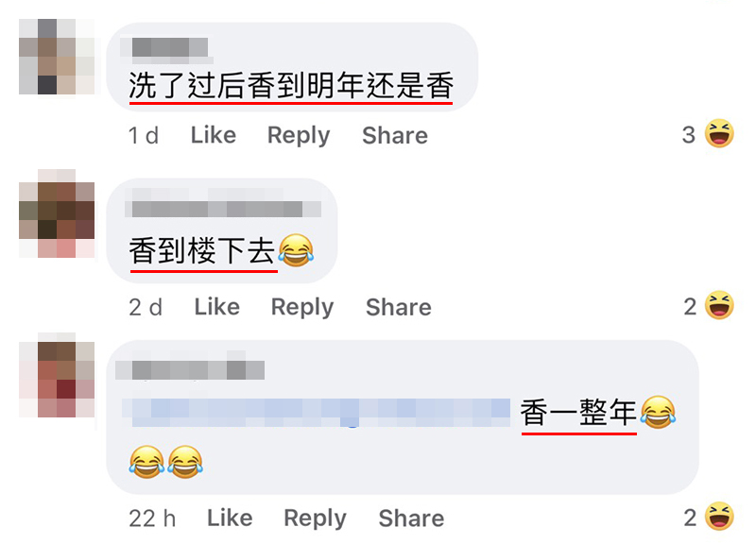Click the 1 d timestamp
This screenshot has width=756, height=544.
pos(144,135)
